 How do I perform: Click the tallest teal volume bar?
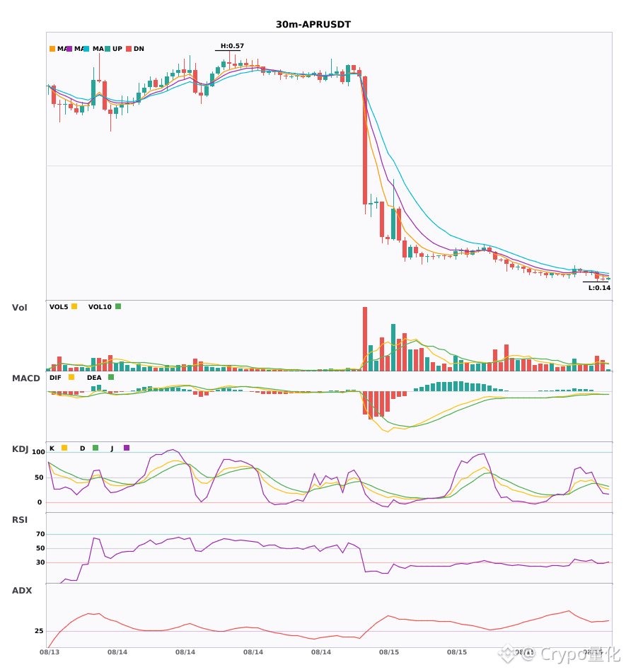pos(393,347)
